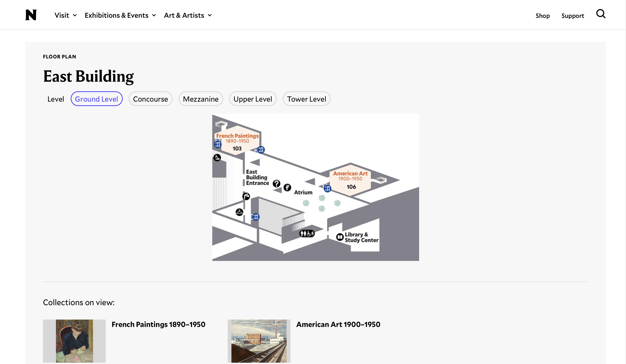The width and height of the screenshot is (626, 364).
Task: Click the East Building Entrance label
Action: pos(257,177)
